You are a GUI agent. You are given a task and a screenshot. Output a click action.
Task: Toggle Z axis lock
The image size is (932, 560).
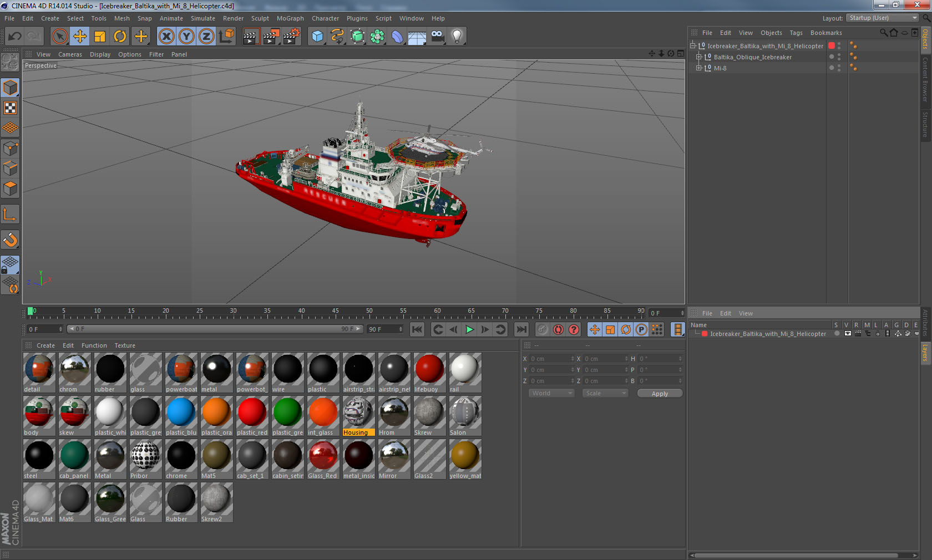click(x=206, y=37)
